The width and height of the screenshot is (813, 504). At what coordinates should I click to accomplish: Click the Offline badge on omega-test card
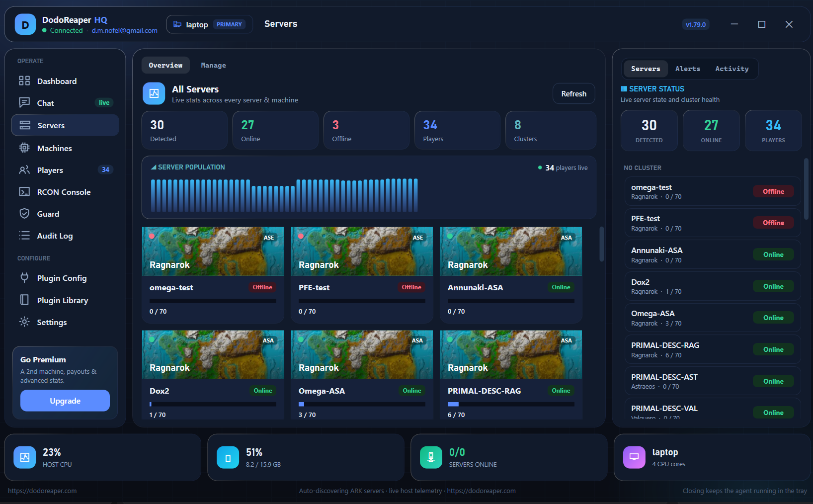pos(262,287)
